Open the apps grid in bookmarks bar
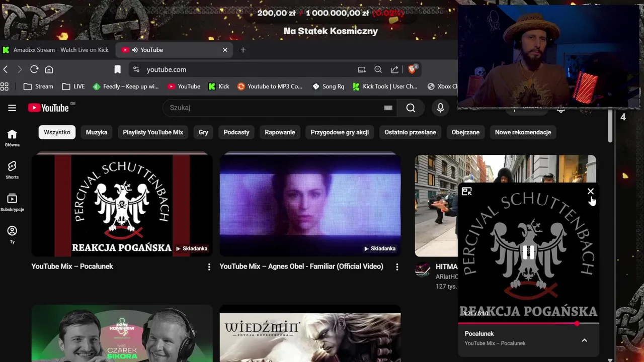Screen dimensions: 644x362 [x=5, y=86]
